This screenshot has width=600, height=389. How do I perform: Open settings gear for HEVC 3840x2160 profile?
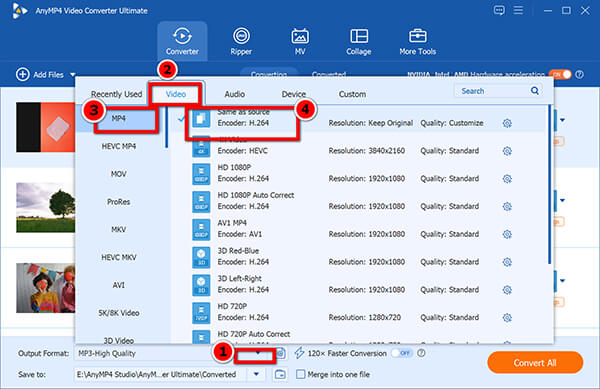click(507, 151)
